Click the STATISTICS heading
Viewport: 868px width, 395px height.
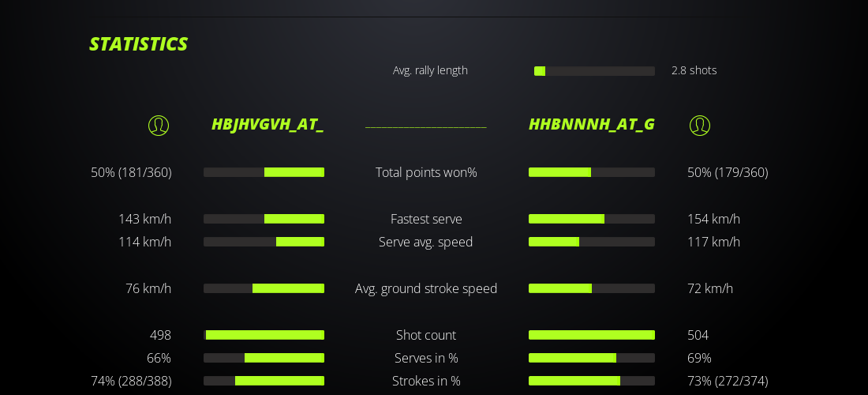coord(138,44)
